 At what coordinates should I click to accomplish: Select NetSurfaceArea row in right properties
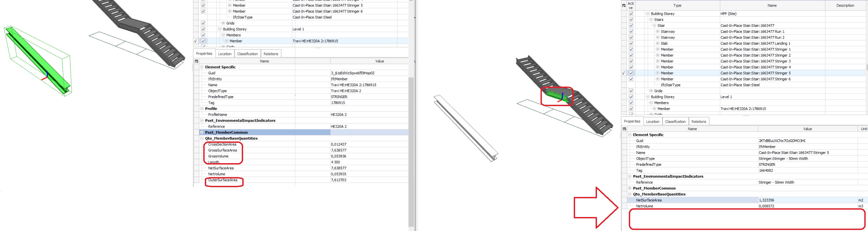tap(745, 200)
